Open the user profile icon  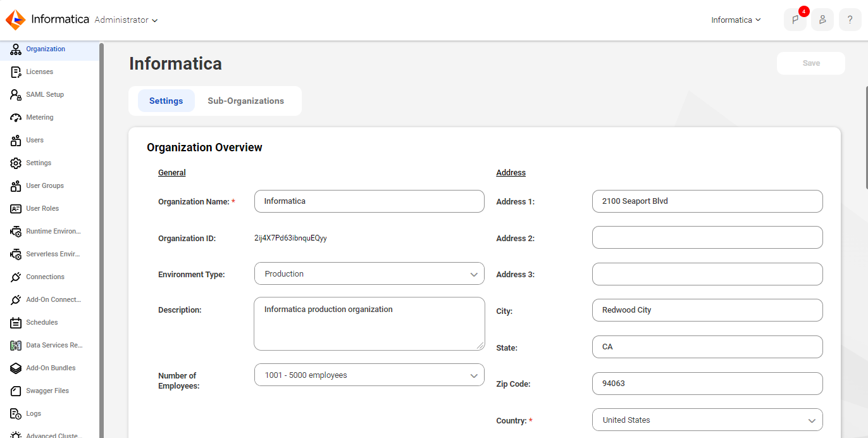(x=822, y=20)
